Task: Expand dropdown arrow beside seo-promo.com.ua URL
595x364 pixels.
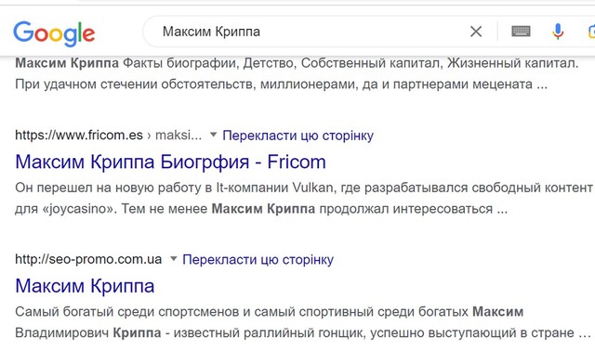Action: 174,259
